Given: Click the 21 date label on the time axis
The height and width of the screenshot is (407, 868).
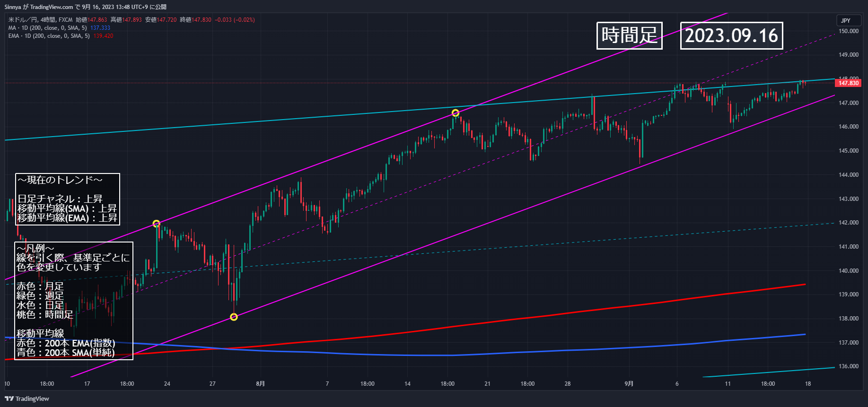Looking at the screenshot, I should pyautogui.click(x=488, y=384).
